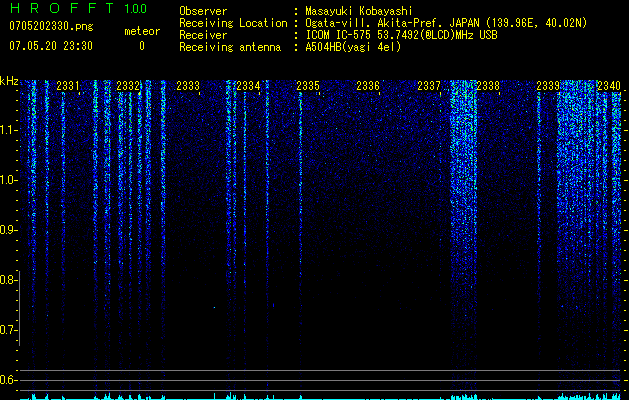Click the 2336 time marker
The width and height of the screenshot is (629, 400).
click(368, 86)
